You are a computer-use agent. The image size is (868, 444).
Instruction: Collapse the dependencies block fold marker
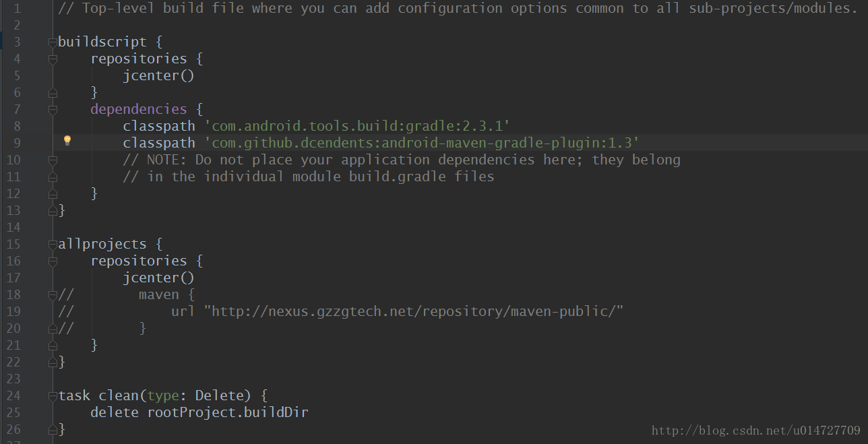pos(53,110)
